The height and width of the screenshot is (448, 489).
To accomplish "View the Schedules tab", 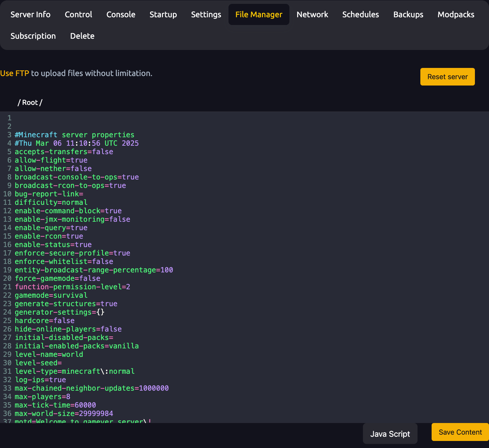I will [x=361, y=14].
